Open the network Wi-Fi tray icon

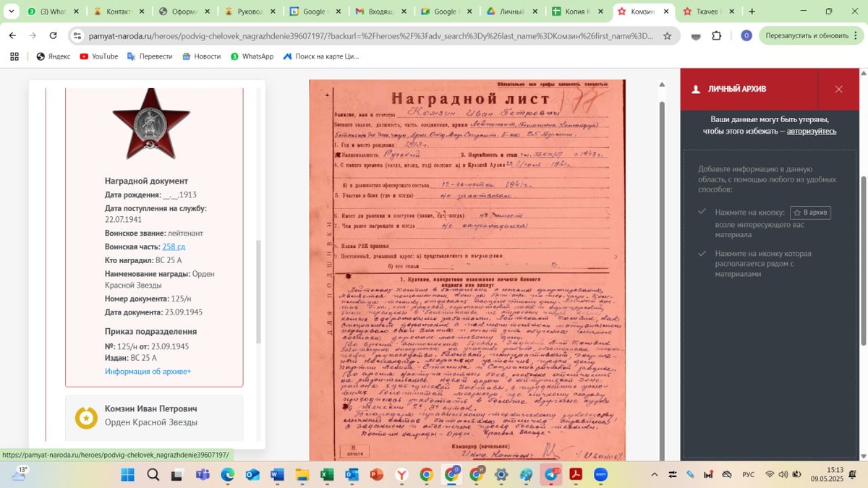click(x=770, y=475)
